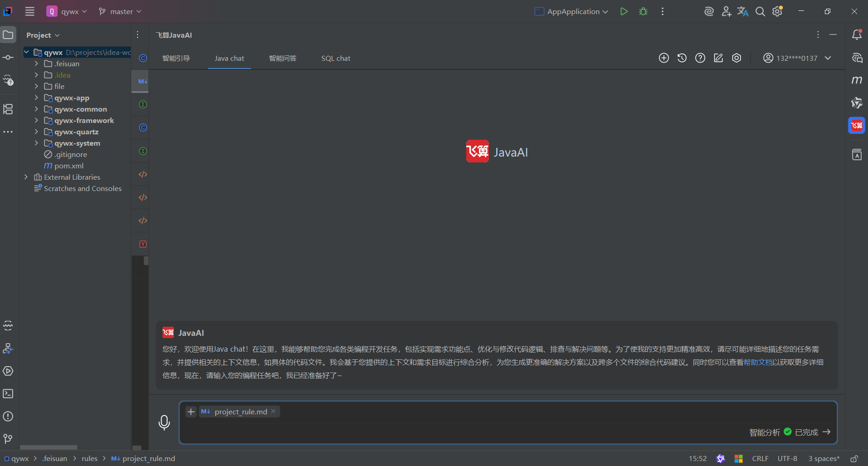This screenshot has height=466, width=868.
Task: Send message with the arrow button
Action: [x=826, y=432]
